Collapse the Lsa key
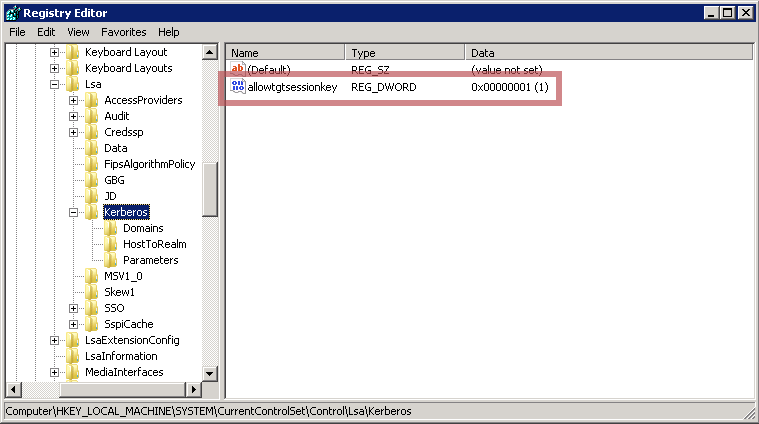759x424 pixels. pyautogui.click(x=54, y=84)
